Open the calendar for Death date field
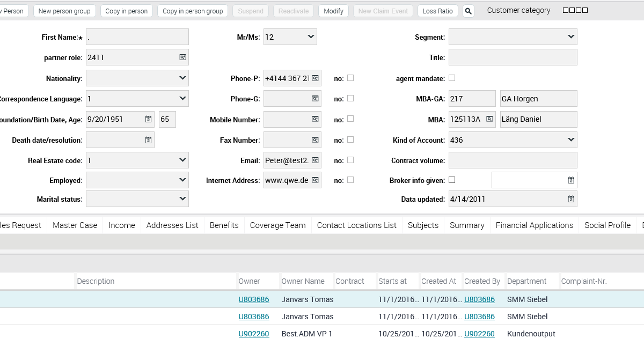Image resolution: width=644 pixels, height=338 pixels. click(148, 139)
